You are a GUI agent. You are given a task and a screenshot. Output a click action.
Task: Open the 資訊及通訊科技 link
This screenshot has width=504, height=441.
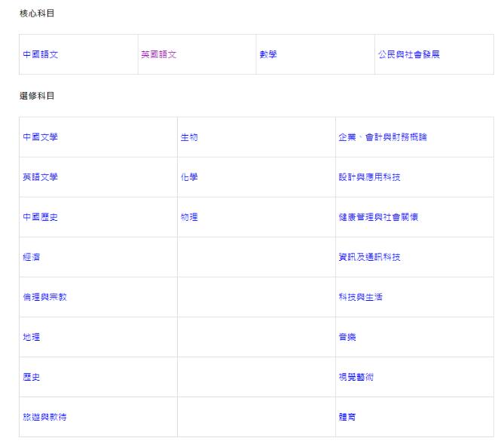369,257
